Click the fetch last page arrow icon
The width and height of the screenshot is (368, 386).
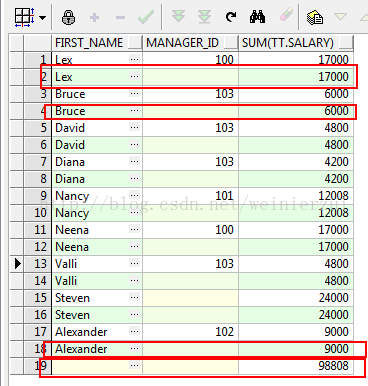tap(204, 17)
